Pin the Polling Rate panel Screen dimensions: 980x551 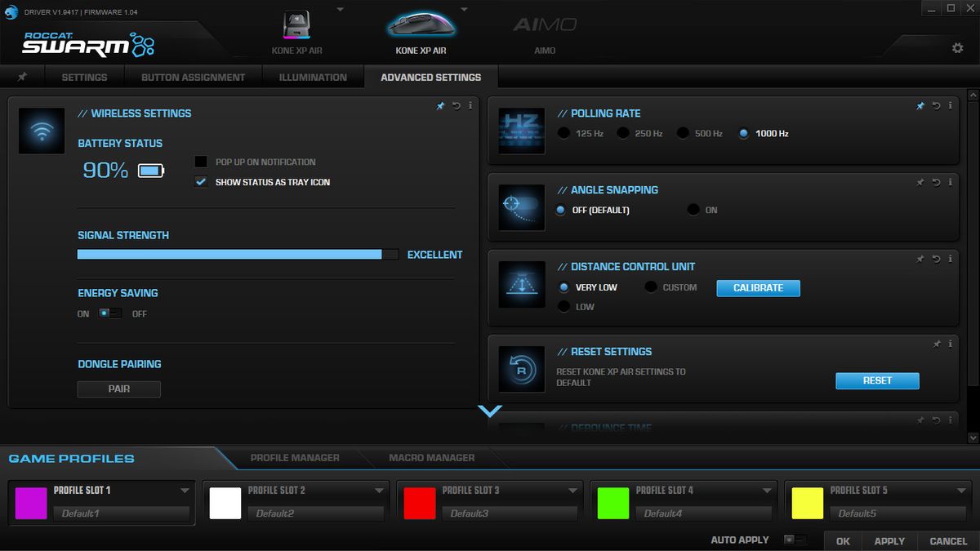[x=920, y=106]
